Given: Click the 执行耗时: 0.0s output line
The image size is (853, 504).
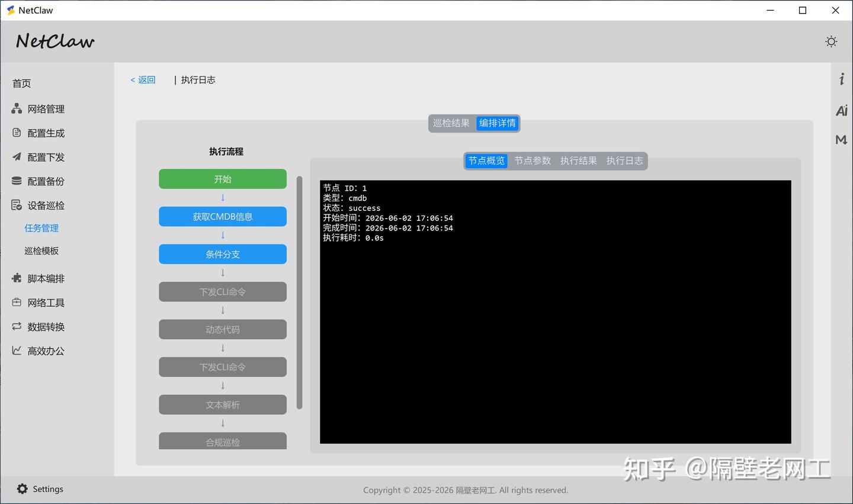Looking at the screenshot, I should tap(353, 237).
